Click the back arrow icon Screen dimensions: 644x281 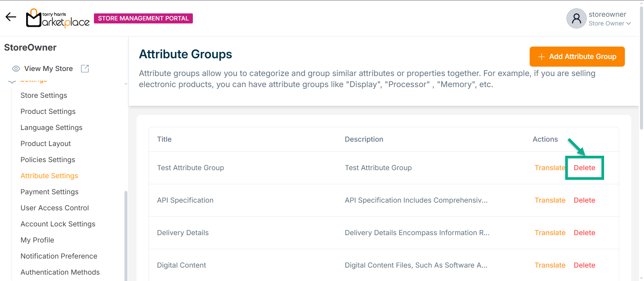click(11, 17)
